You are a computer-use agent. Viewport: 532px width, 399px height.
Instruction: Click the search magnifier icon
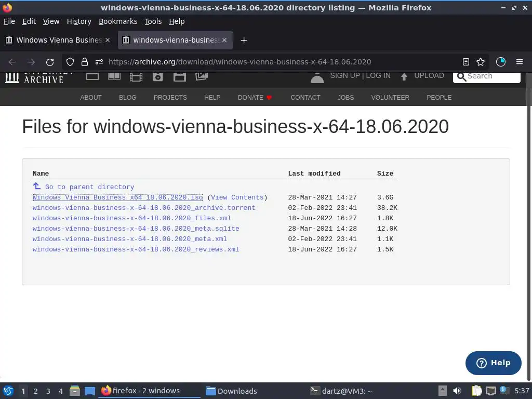point(461,77)
